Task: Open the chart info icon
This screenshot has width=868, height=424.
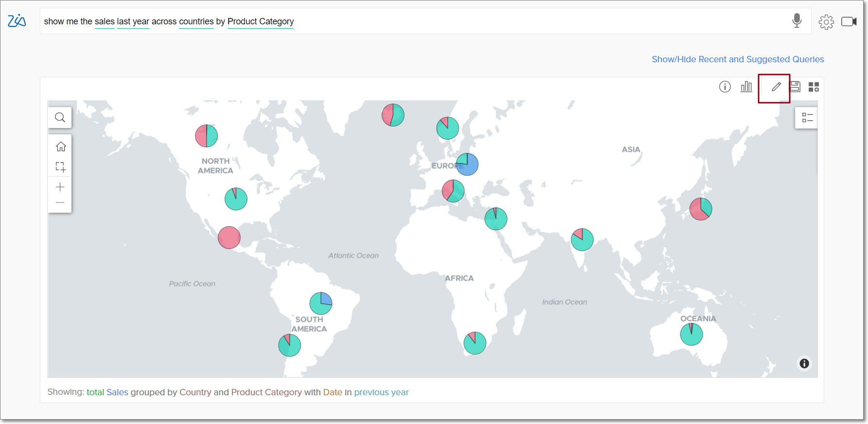Action: coord(725,87)
